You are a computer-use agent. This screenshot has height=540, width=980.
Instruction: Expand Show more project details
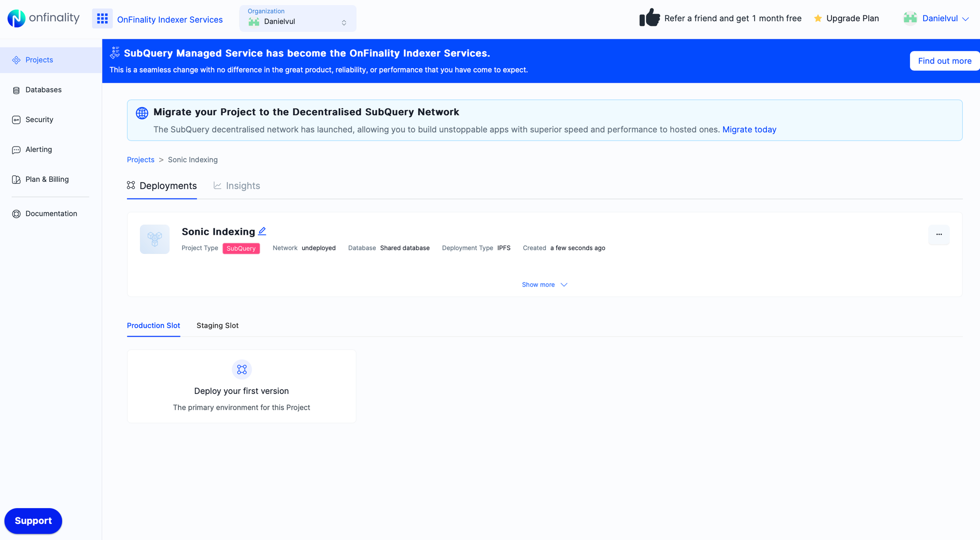(x=544, y=284)
